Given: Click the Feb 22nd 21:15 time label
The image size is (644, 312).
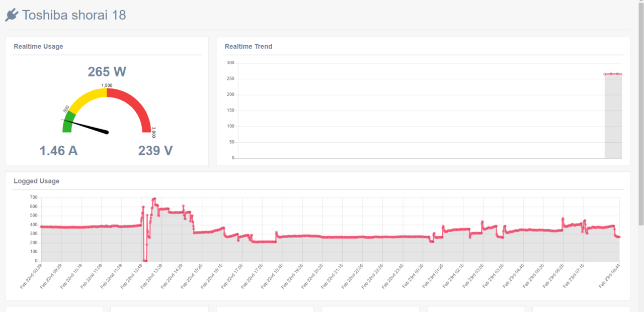Looking at the screenshot, I should [x=333, y=276].
